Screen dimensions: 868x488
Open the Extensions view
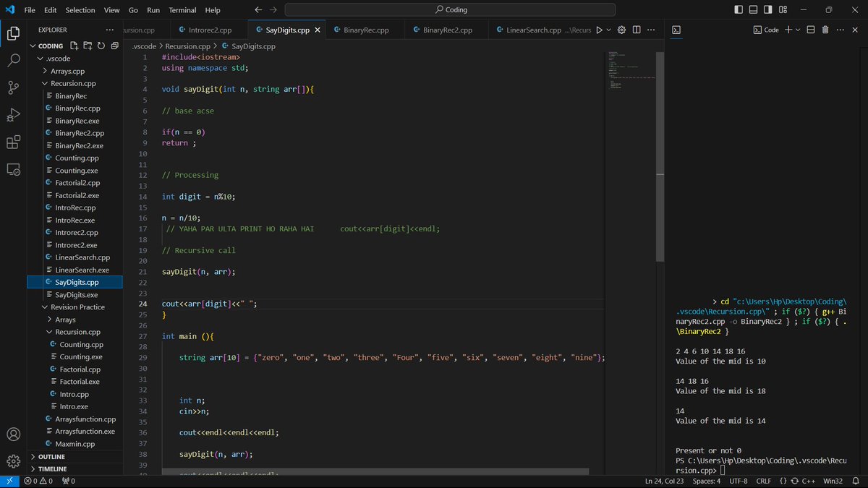tap(13, 142)
